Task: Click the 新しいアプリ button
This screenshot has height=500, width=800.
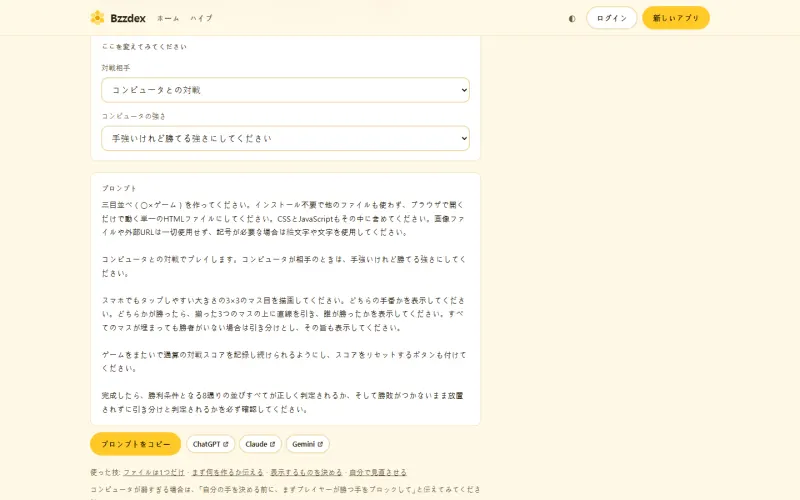Action: click(x=676, y=18)
